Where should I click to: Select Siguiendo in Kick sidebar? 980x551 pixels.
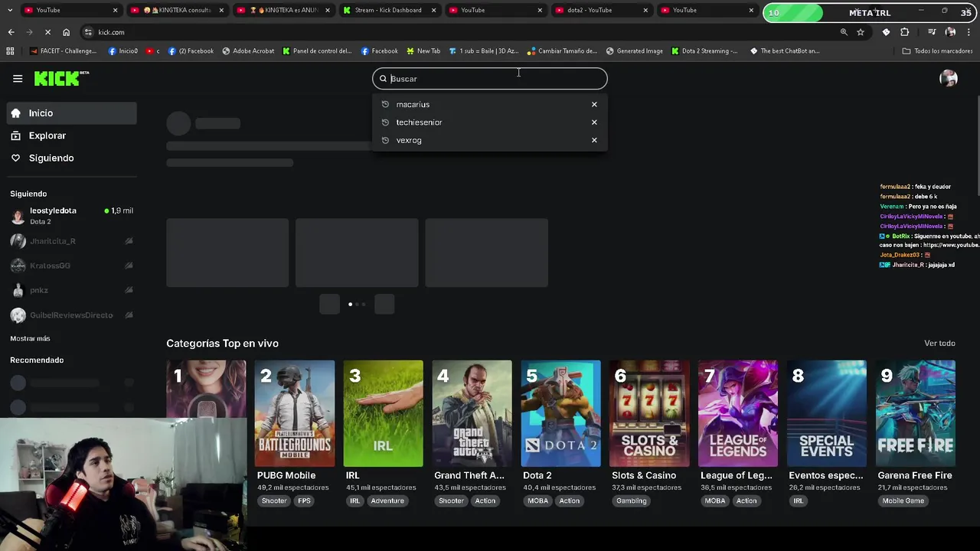click(72, 158)
